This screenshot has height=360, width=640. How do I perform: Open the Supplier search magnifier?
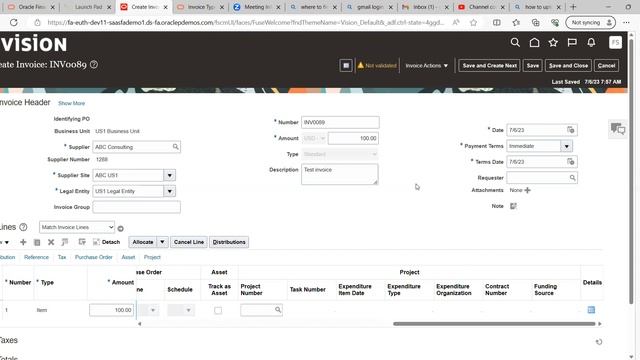click(176, 147)
